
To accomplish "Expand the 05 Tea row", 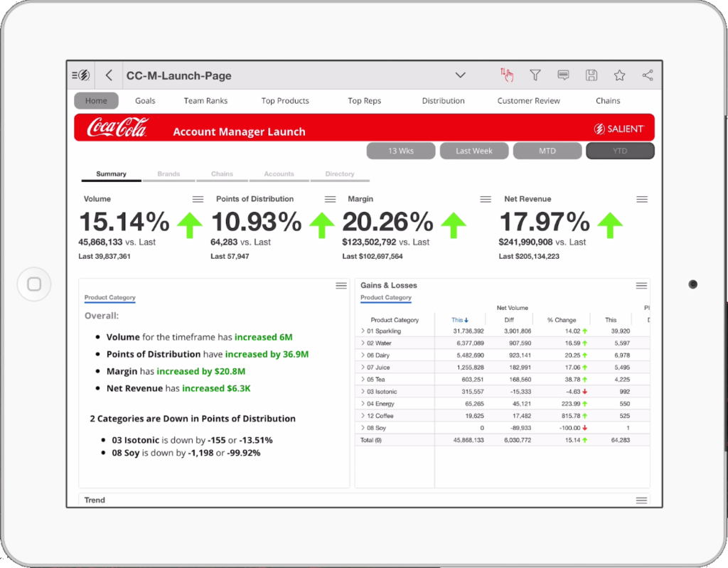I will point(363,380).
